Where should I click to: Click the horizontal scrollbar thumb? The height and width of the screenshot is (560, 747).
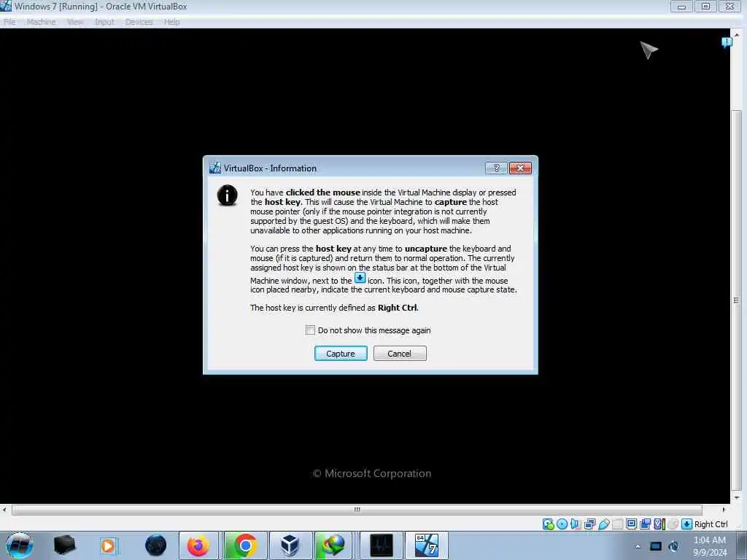tap(357, 510)
